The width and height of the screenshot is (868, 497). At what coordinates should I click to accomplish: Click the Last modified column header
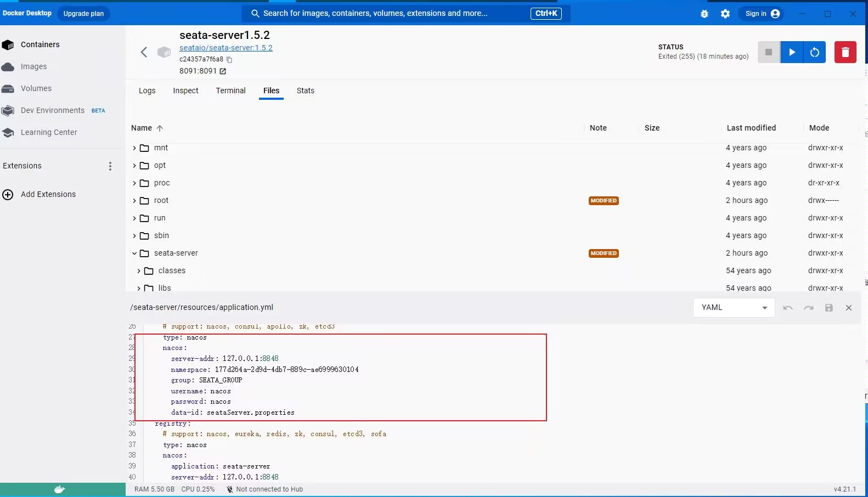(x=751, y=128)
